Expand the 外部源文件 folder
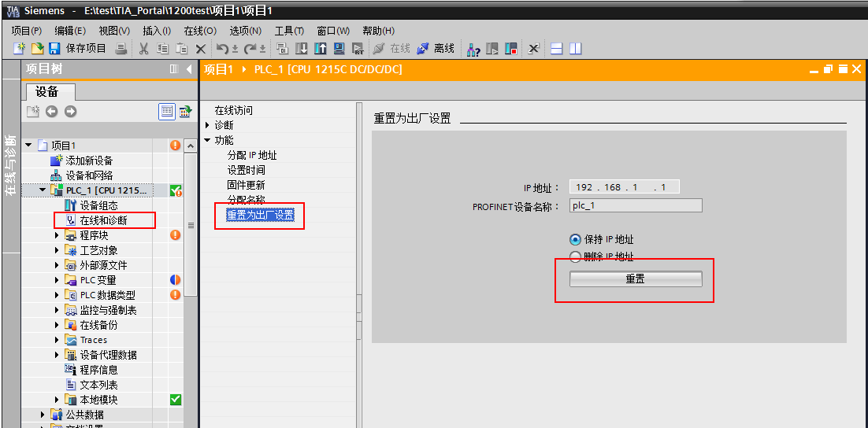868x428 pixels. click(57, 265)
